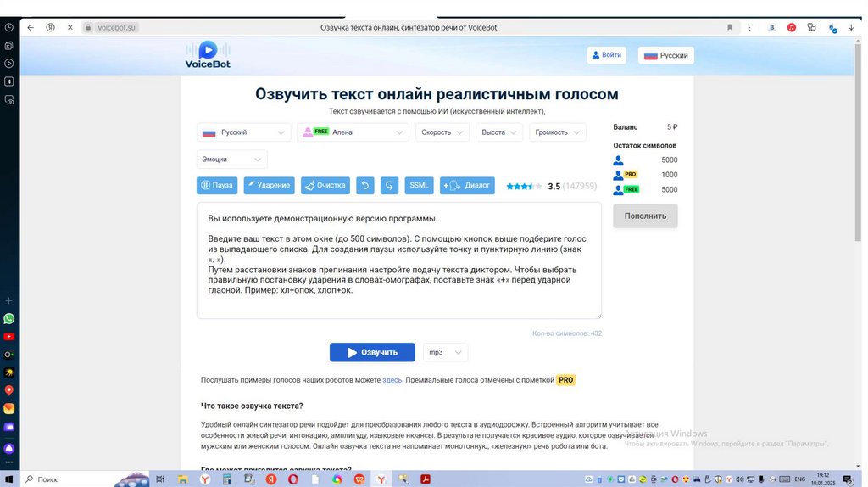Click inside the text input area

pos(398,260)
